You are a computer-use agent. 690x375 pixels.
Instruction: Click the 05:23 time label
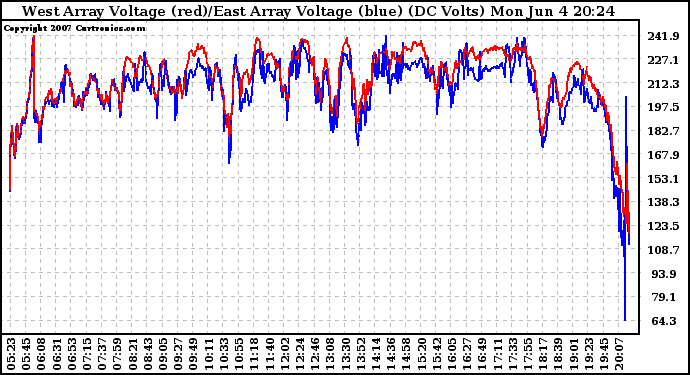click(x=10, y=354)
